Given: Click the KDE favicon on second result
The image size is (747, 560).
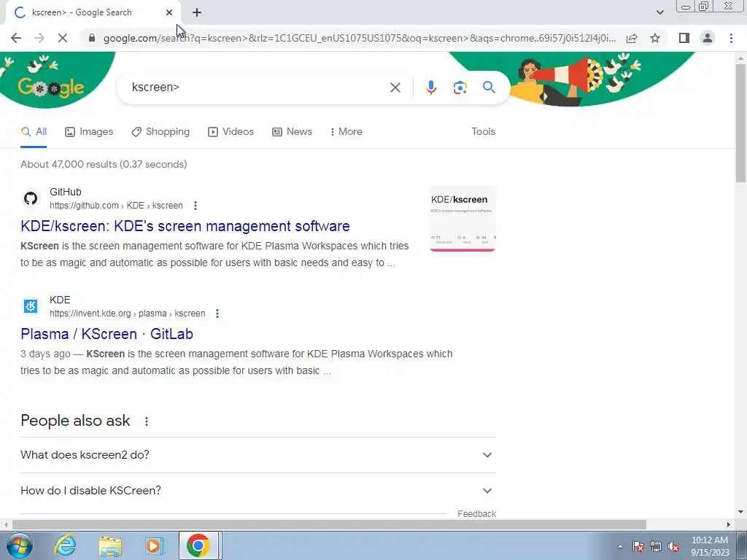Looking at the screenshot, I should click(x=31, y=306).
